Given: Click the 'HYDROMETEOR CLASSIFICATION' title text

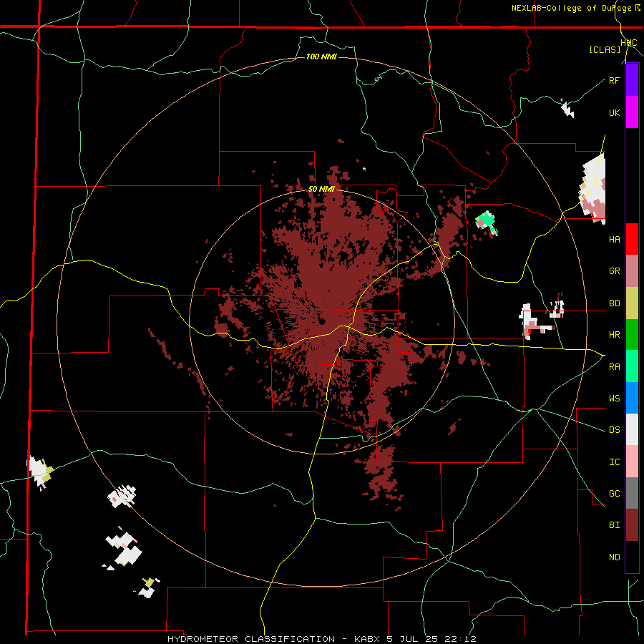Looking at the screenshot, I should click(x=251, y=639).
